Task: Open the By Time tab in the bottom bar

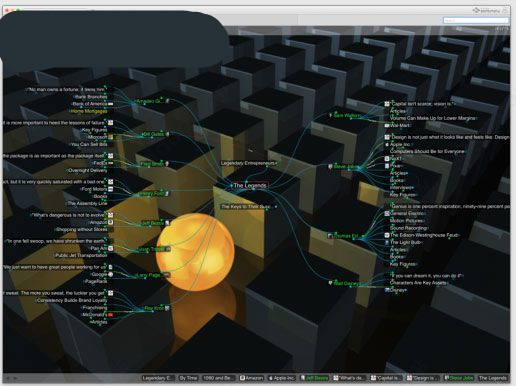Action: pos(188,378)
